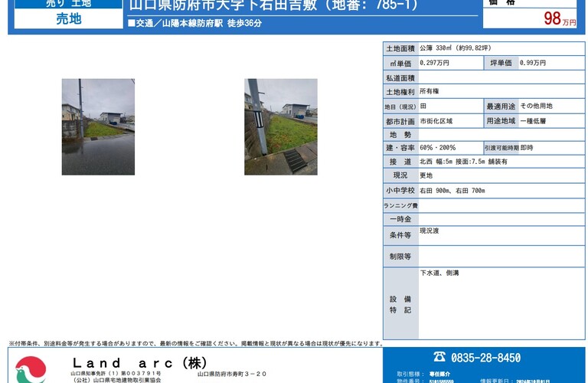The width and height of the screenshot is (588, 383).
Task: Select school distances 右田 900m、右田 700m
Action: coord(452,191)
